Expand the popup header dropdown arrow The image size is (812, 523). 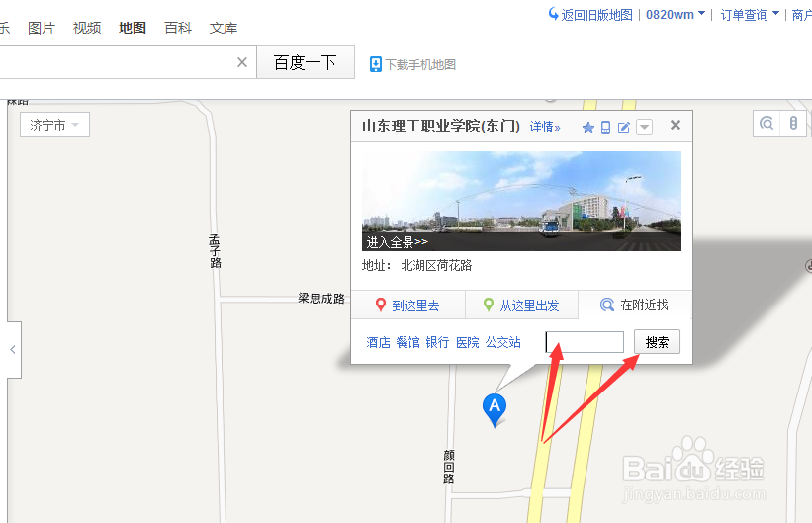click(644, 127)
